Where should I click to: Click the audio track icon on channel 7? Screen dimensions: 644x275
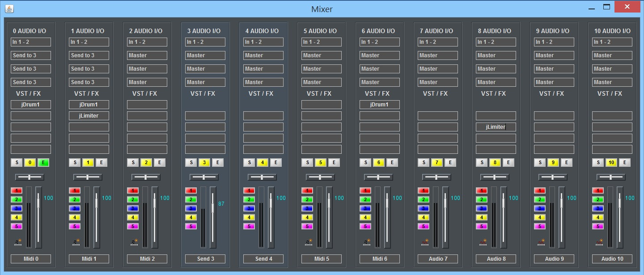pyautogui.click(x=425, y=242)
